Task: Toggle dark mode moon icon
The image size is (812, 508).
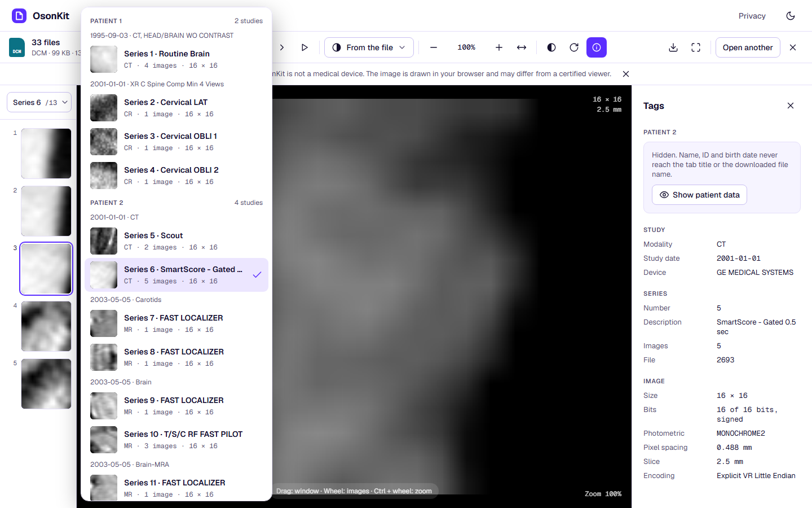Action: click(791, 16)
